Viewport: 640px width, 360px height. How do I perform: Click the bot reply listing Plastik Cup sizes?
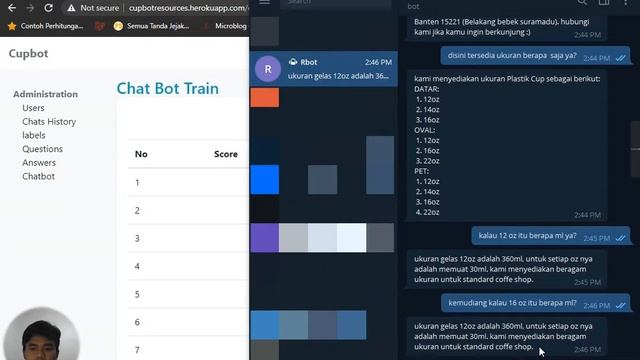507,145
